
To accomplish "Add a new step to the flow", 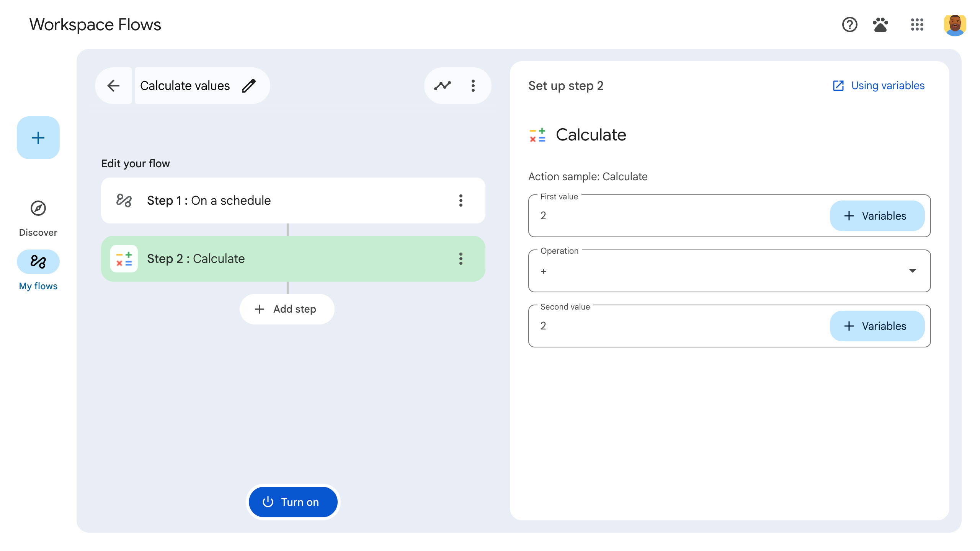I will [x=287, y=309].
